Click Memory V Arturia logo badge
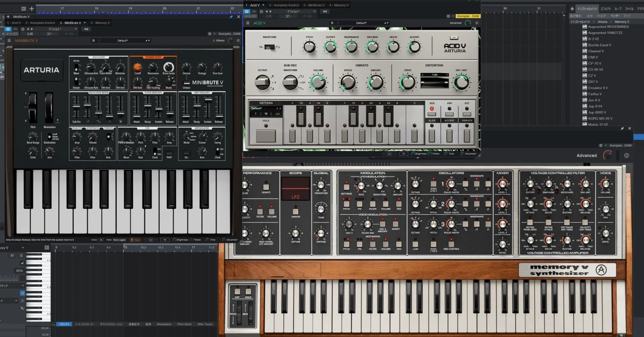The height and width of the screenshot is (337, 644). tap(601, 270)
